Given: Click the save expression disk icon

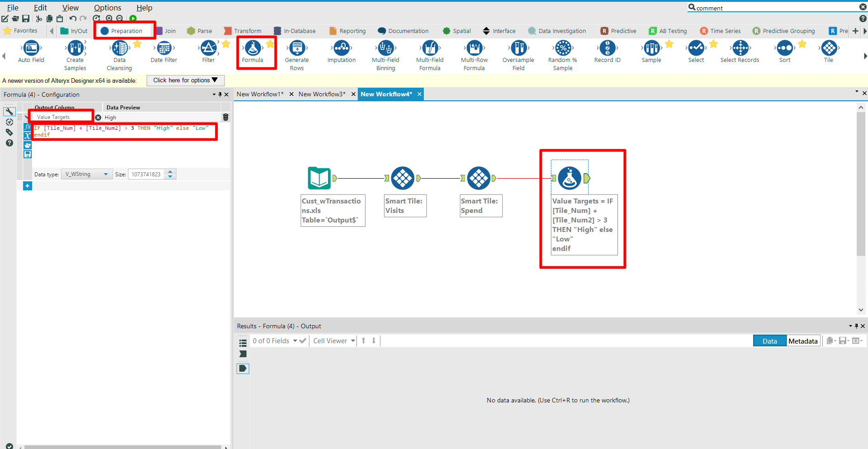Looking at the screenshot, I should 27,154.
